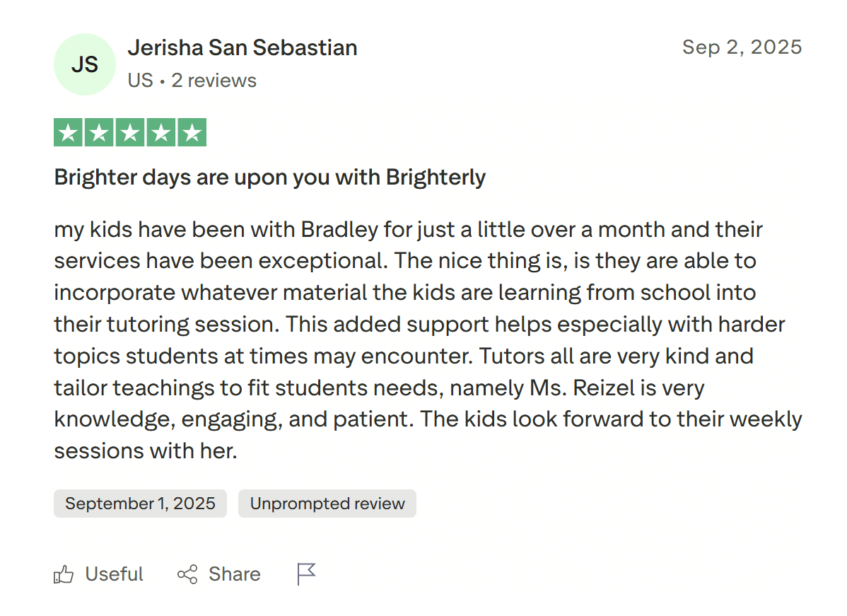Viewport: 847px width, 616px height.
Task: Click the US location text
Action: [x=139, y=81]
